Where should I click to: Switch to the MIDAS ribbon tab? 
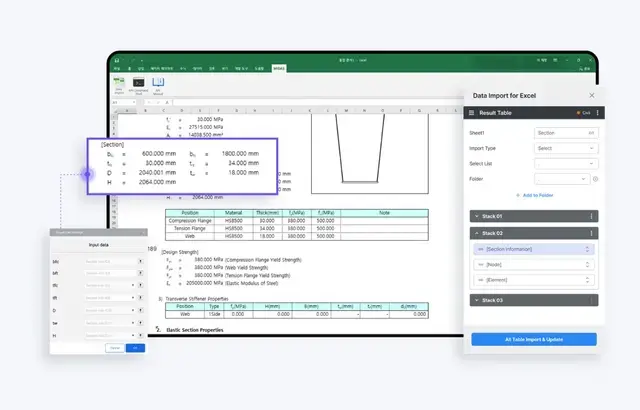pos(279,68)
